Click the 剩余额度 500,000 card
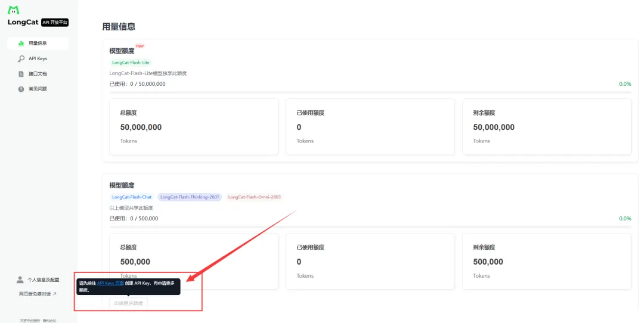Viewport: 644px width, 323px height. point(547,261)
